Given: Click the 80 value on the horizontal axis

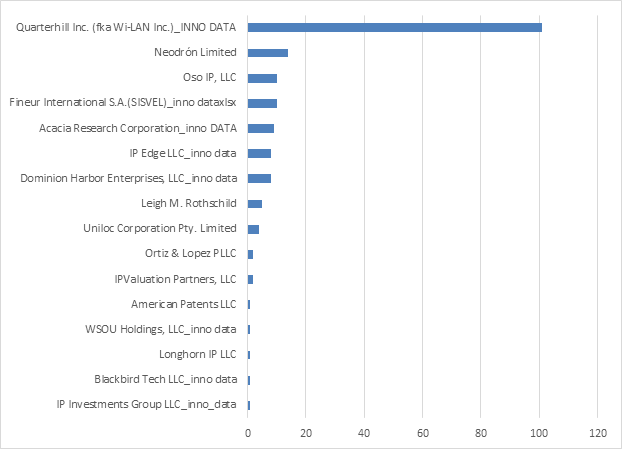Looking at the screenshot, I should (481, 433).
